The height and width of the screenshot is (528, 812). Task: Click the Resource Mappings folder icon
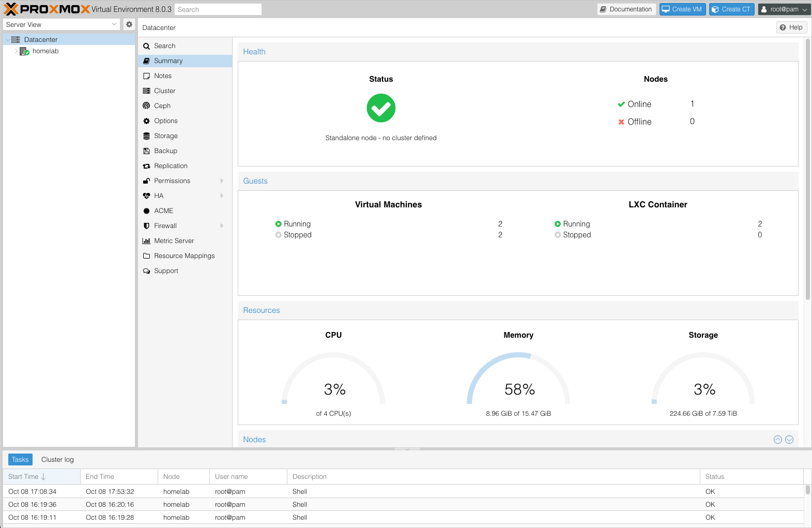[147, 256]
